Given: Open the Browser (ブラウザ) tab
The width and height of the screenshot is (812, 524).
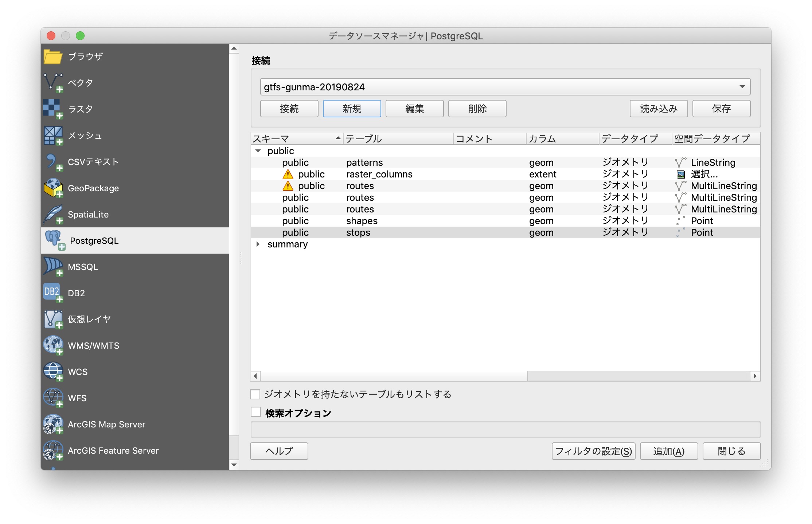Looking at the screenshot, I should (x=85, y=56).
